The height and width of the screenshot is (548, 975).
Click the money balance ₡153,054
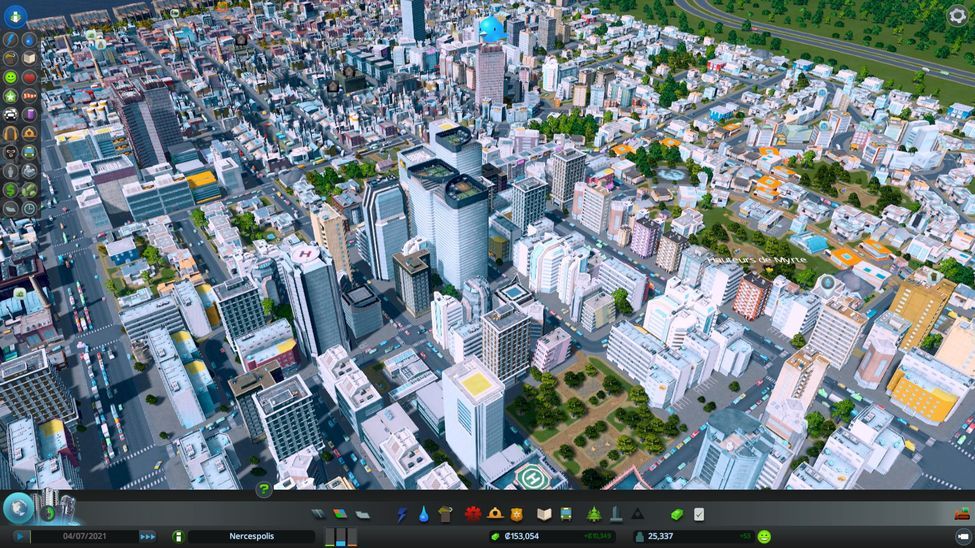pos(521,536)
